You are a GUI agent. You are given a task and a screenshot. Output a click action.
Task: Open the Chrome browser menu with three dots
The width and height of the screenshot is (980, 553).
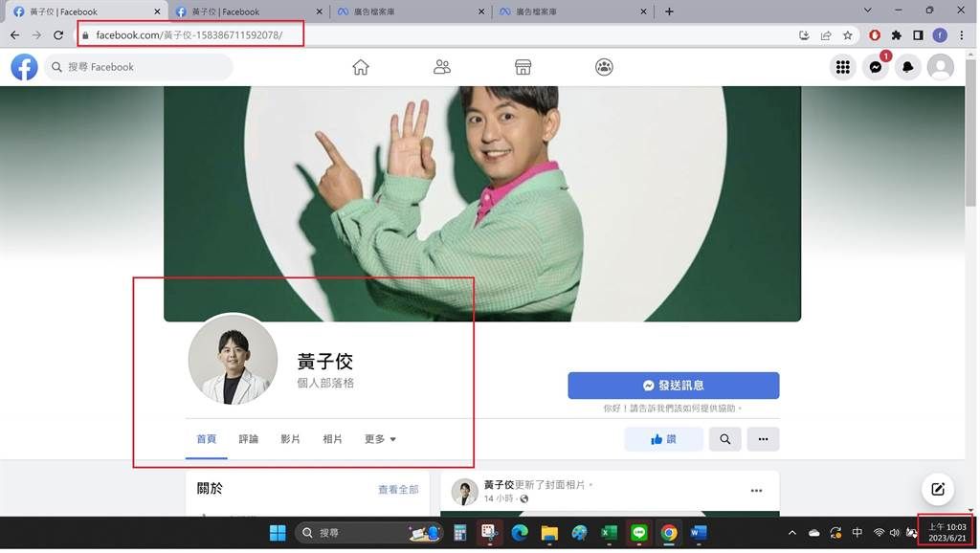pos(961,34)
